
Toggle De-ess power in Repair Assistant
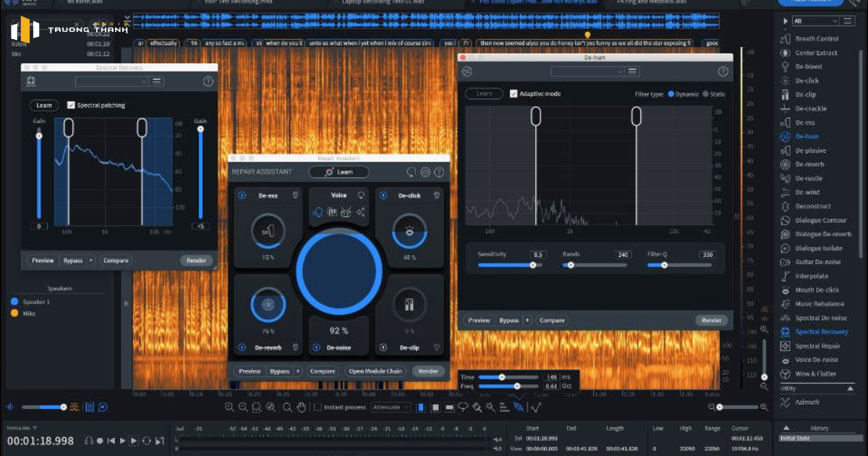click(x=242, y=195)
